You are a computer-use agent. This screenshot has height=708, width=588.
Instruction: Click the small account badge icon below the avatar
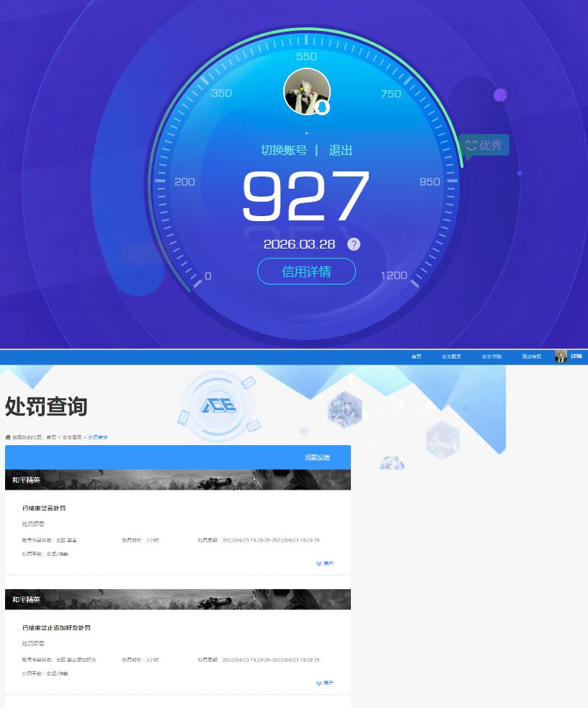321,108
